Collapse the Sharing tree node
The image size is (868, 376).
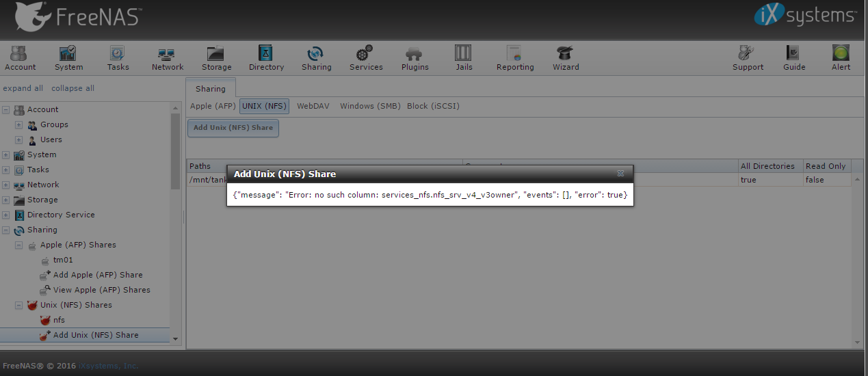click(6, 230)
